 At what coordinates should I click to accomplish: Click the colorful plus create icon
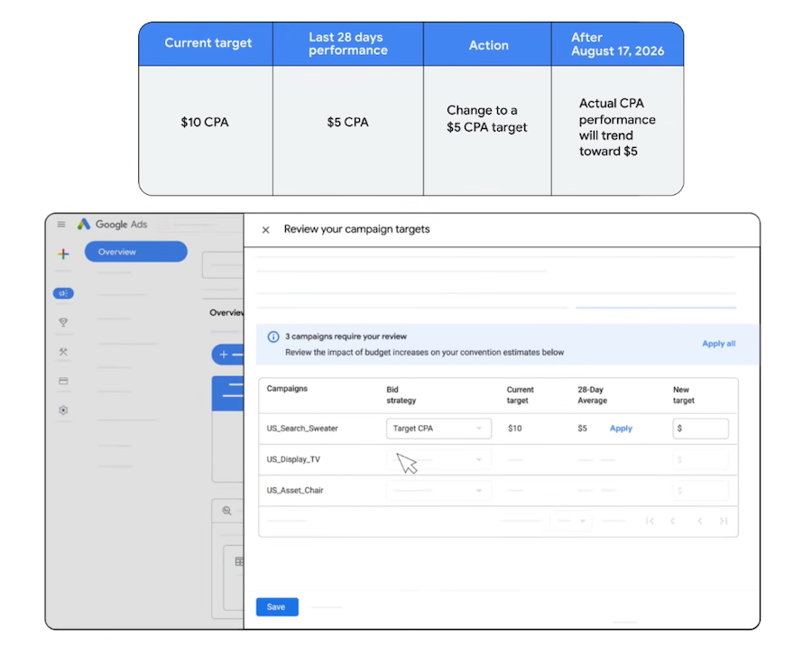tap(63, 254)
